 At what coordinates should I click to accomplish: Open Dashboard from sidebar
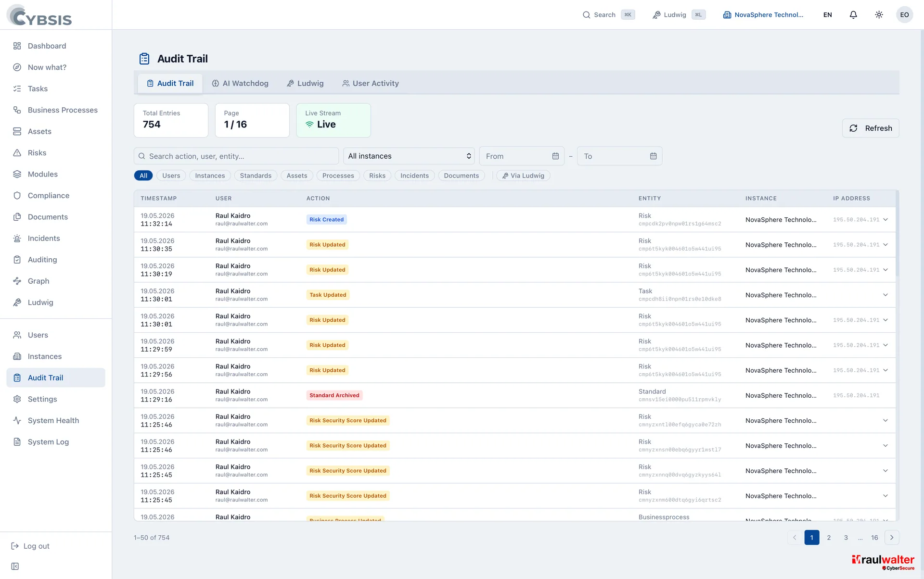(x=56, y=46)
